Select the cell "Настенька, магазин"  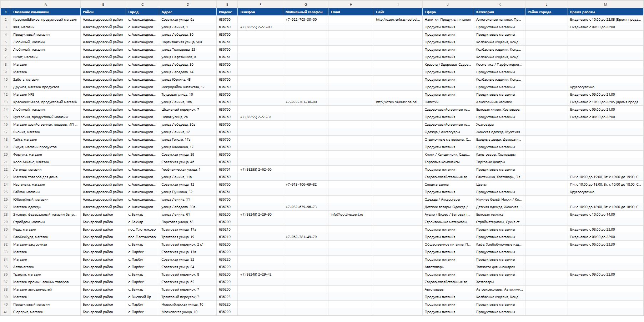pos(46,185)
